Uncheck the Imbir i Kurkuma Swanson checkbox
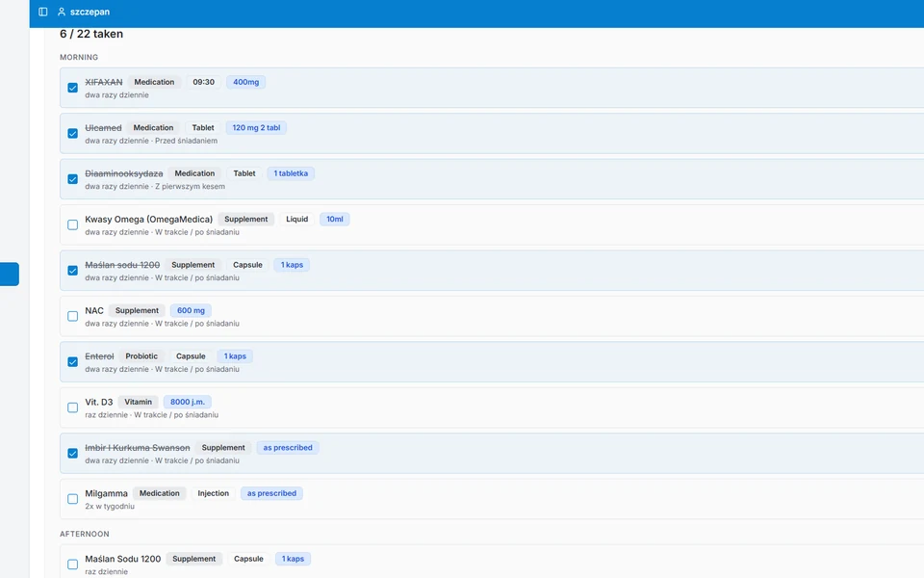 (72, 454)
